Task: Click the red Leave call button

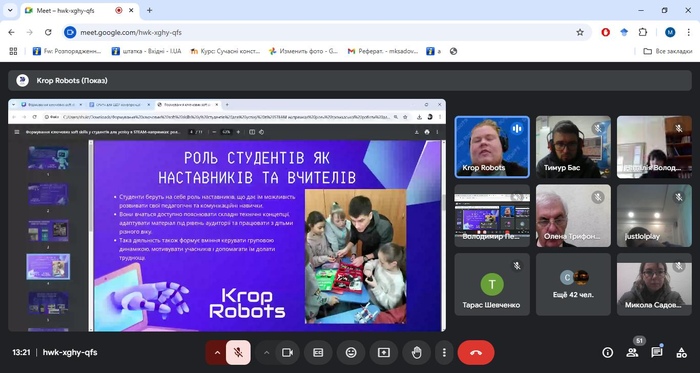Action: pyautogui.click(x=476, y=352)
